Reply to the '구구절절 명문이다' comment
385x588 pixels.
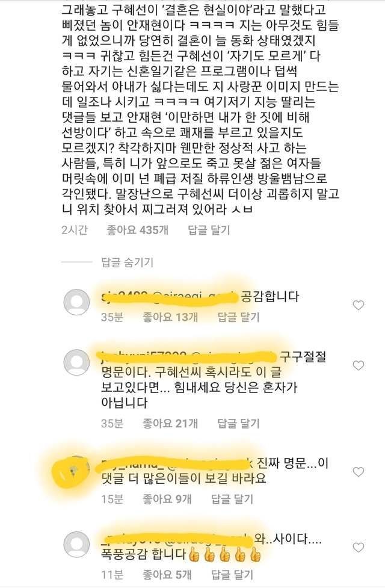(x=238, y=423)
